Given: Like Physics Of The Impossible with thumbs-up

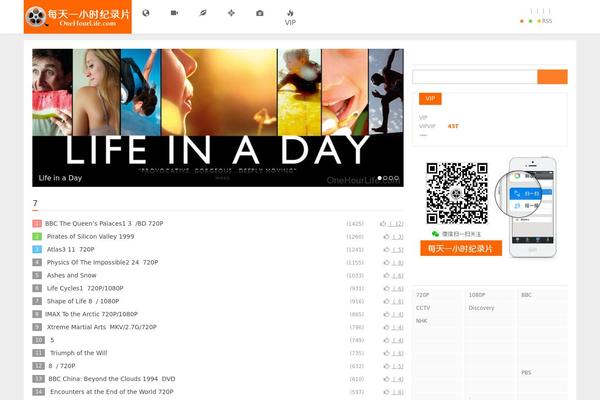Looking at the screenshot, I should point(386,263).
